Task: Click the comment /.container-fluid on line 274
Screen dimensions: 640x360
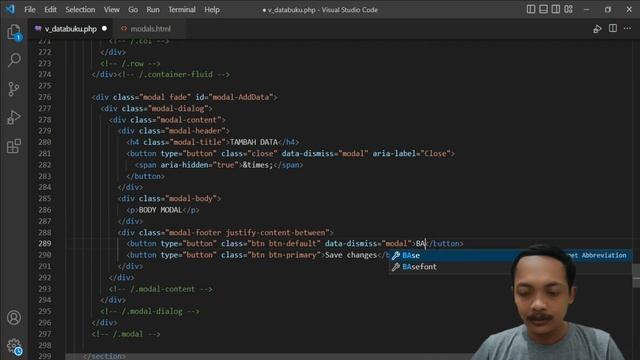Action: click(x=174, y=75)
